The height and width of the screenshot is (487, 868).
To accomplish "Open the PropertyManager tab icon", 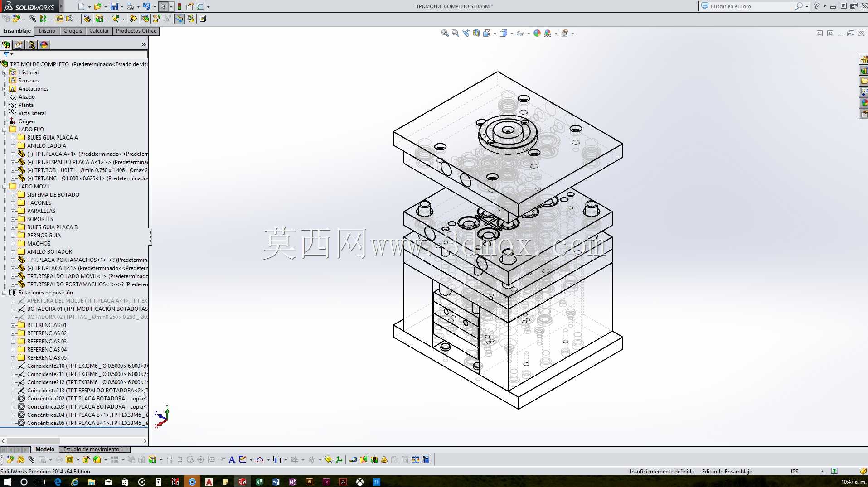I will pos(19,45).
